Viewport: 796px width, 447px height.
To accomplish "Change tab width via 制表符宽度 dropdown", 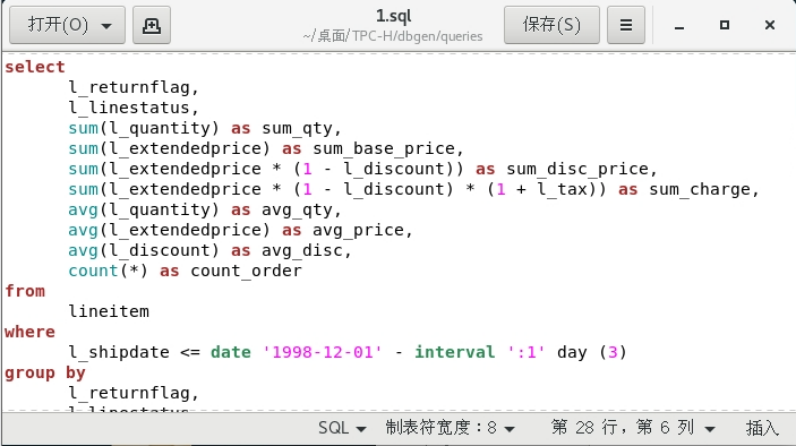I will [x=450, y=428].
